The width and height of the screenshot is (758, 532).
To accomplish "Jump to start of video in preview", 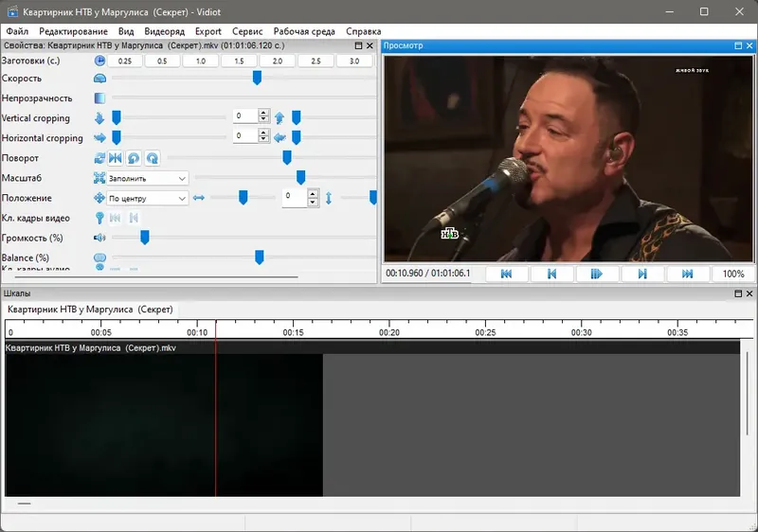I will [506, 274].
